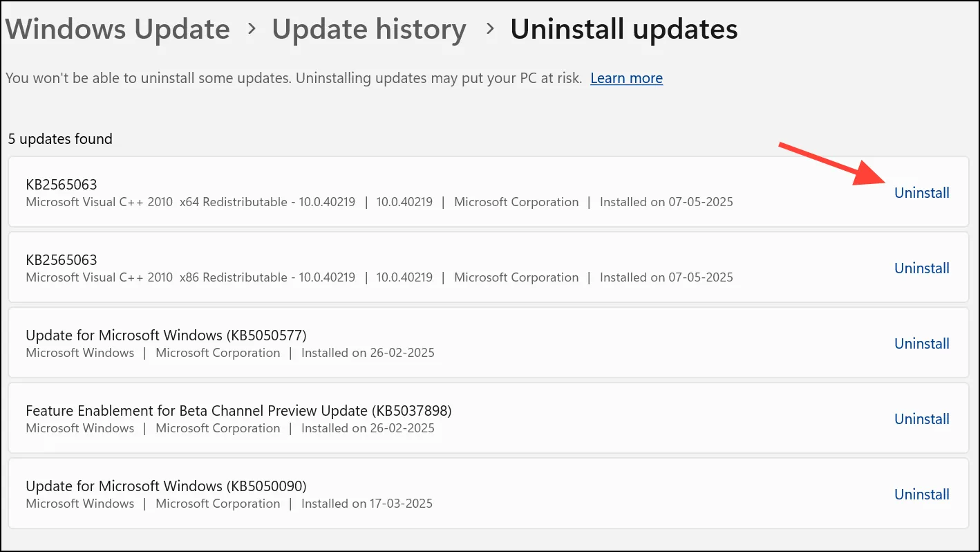Click 'Installed on 26-02-2025' in KB5037898 row
The image size is (980, 552).
click(368, 428)
